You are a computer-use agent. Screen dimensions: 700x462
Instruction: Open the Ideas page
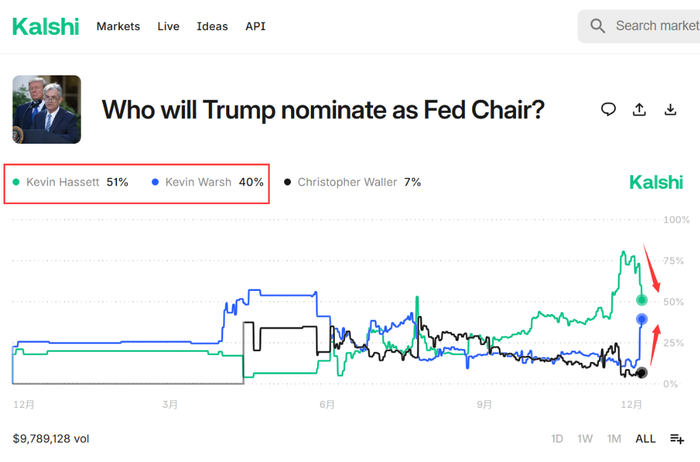[212, 26]
